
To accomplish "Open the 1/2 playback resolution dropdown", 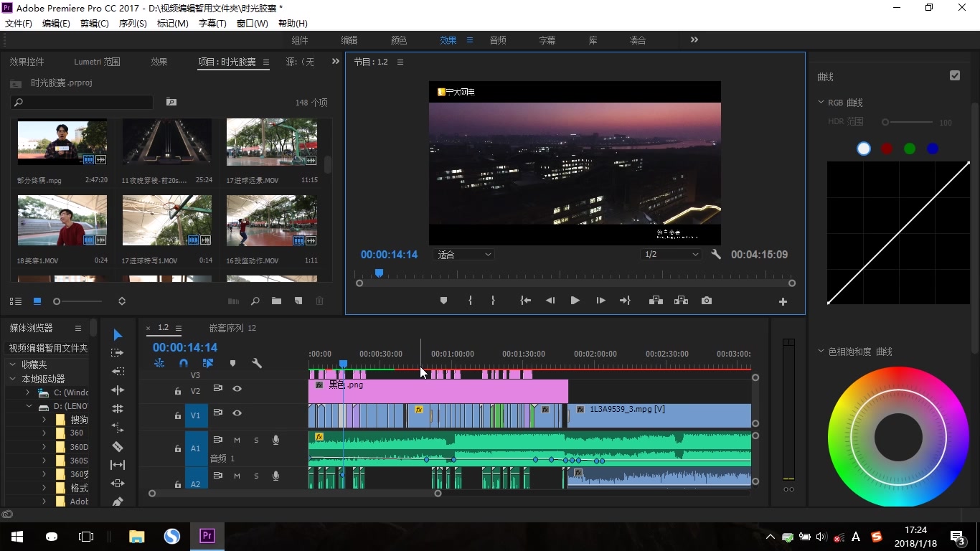I will coord(671,255).
